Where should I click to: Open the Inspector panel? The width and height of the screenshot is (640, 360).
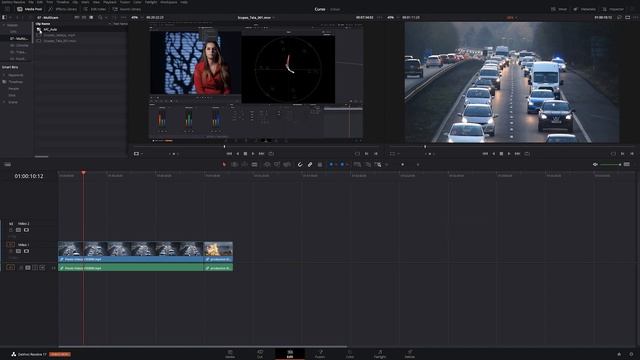pos(613,9)
